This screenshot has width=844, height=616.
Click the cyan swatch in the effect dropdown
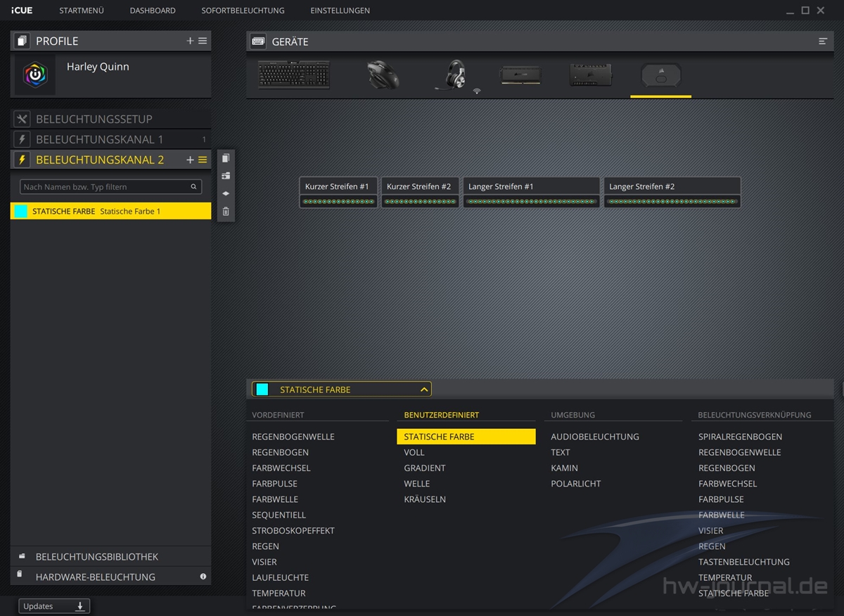point(262,390)
